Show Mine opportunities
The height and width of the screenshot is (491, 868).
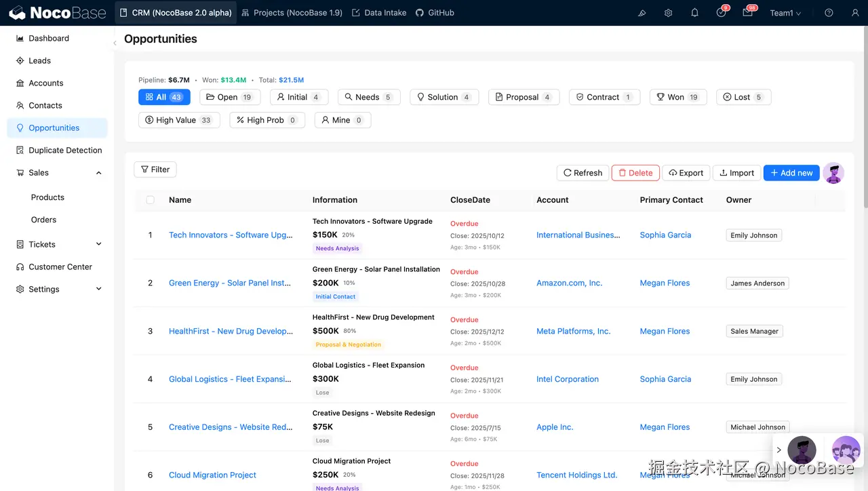click(x=342, y=121)
